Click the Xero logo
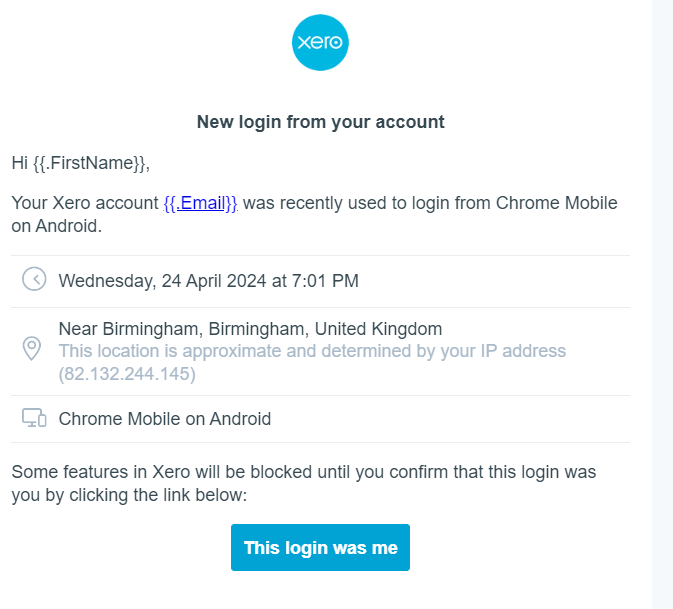This screenshot has width=673, height=609. [320, 42]
